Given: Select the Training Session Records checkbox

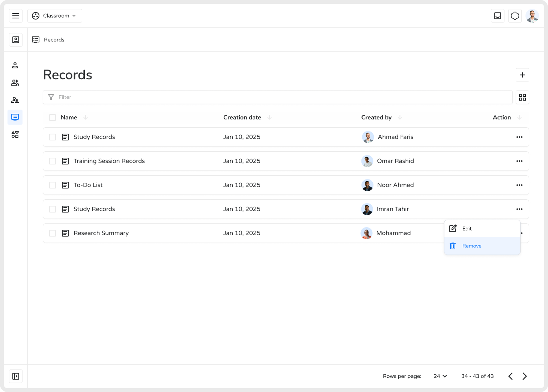Looking at the screenshot, I should 53,161.
